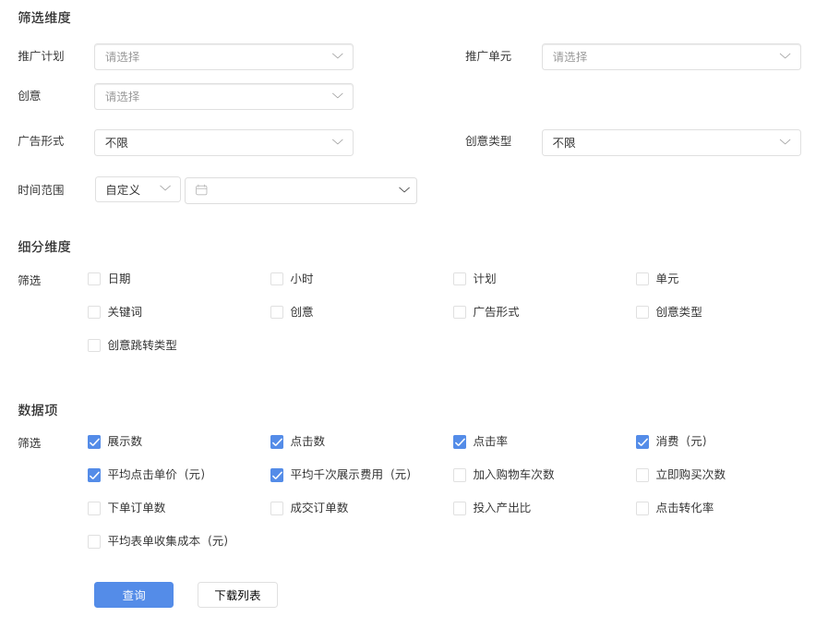
Task: Disable the 点击率 checkbox
Action: pos(460,442)
